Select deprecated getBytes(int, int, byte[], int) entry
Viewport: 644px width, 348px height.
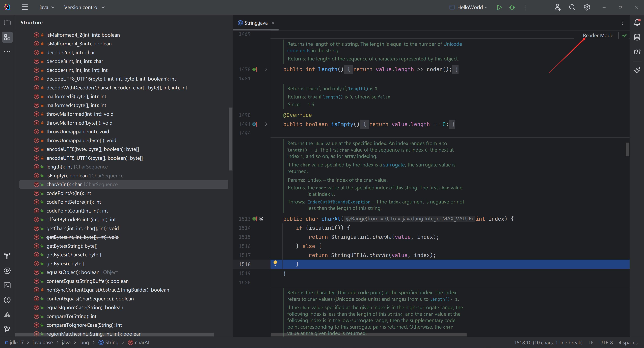(x=124, y=237)
